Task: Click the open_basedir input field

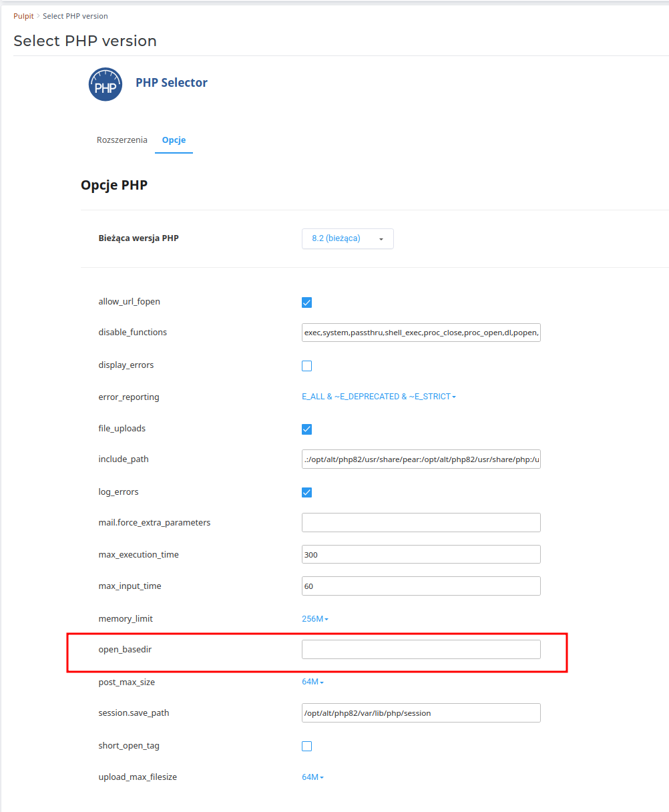Action: [x=421, y=650]
